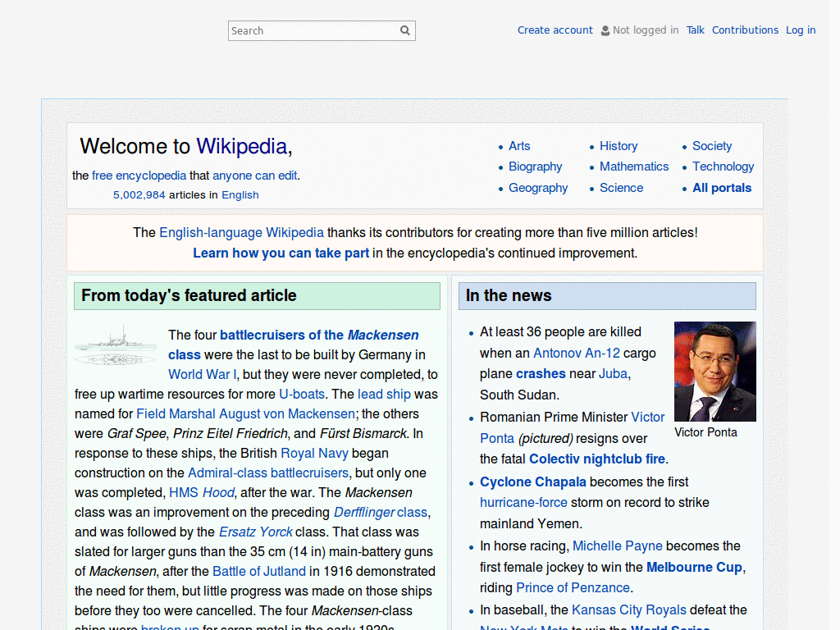The image size is (840, 630).
Task: Open the History portal
Action: 619,146
